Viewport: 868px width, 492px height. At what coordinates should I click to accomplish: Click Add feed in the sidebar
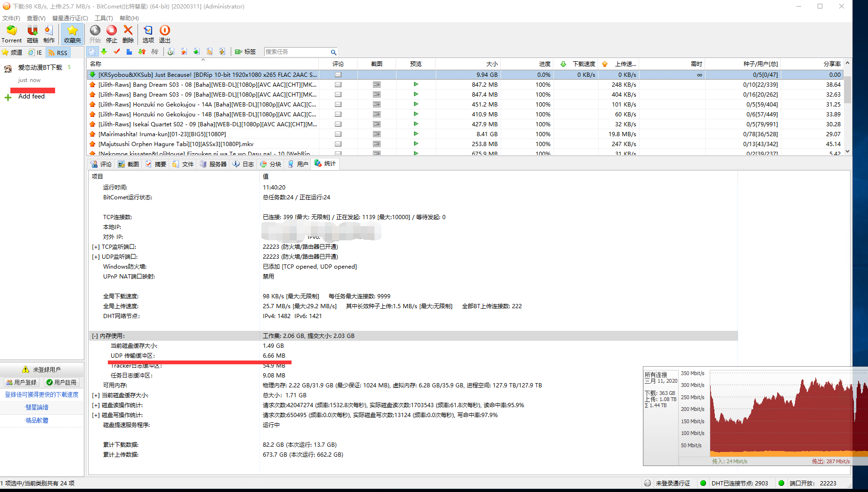click(31, 97)
